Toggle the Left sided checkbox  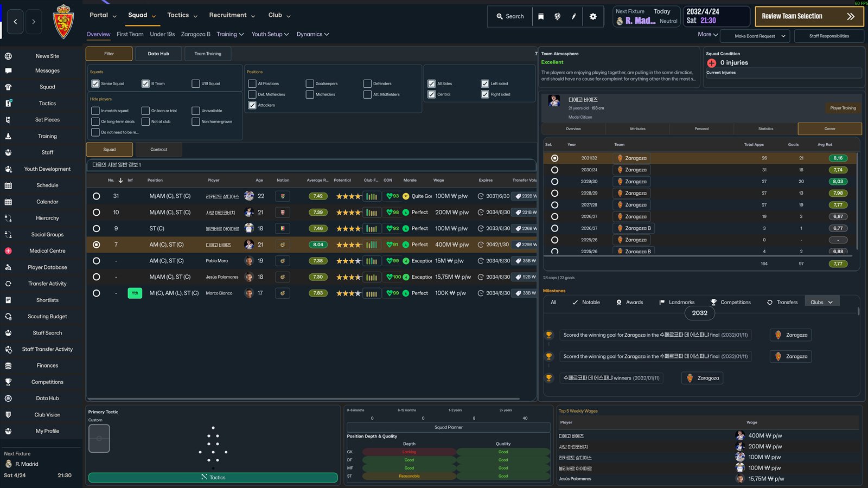pos(485,84)
